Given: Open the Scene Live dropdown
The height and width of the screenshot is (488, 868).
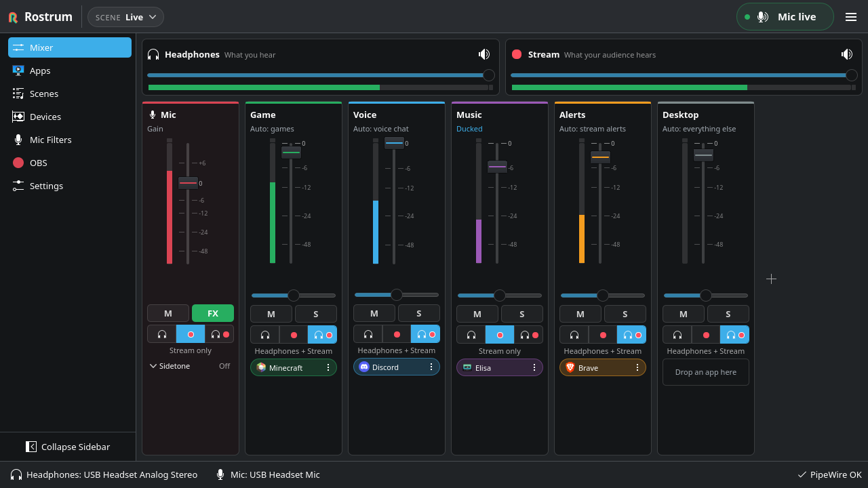Looking at the screenshot, I should pyautogui.click(x=125, y=17).
